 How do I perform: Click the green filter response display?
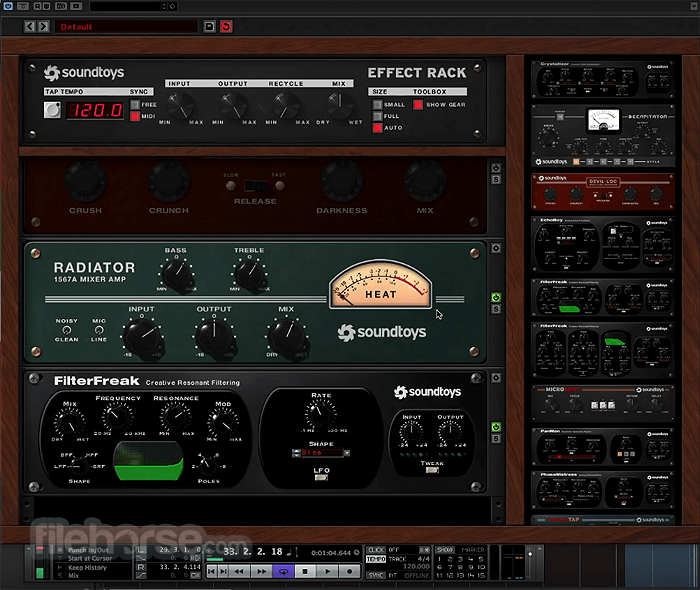click(148, 461)
